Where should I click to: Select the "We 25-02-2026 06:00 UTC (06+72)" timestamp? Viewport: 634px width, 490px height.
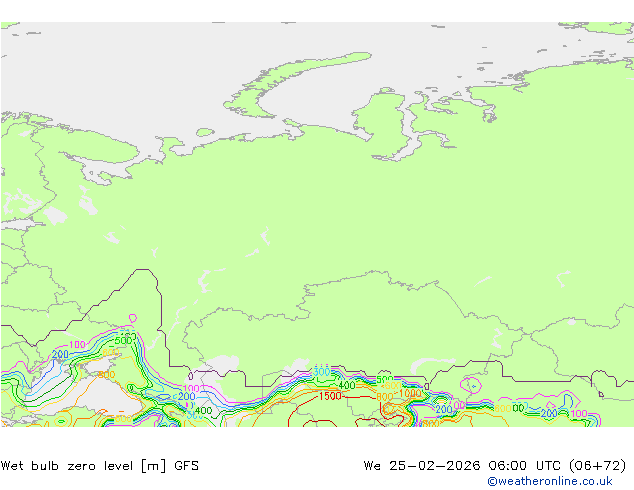coord(495,466)
